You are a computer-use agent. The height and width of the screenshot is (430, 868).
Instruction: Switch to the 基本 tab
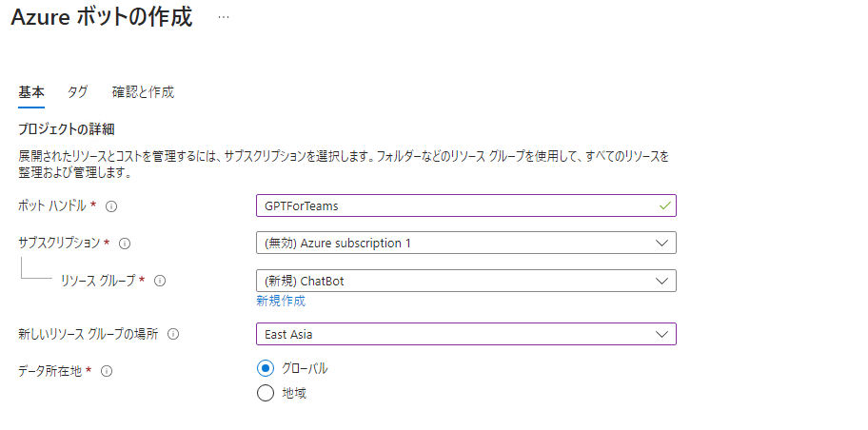pyautogui.click(x=31, y=92)
